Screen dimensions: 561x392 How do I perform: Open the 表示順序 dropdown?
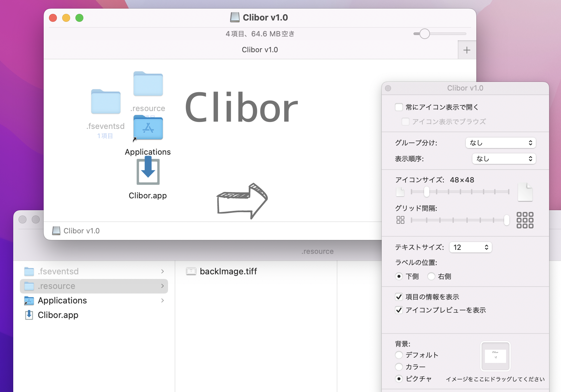[x=504, y=159]
